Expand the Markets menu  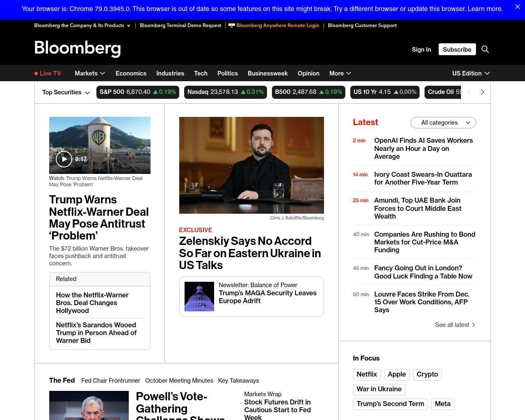(90, 73)
